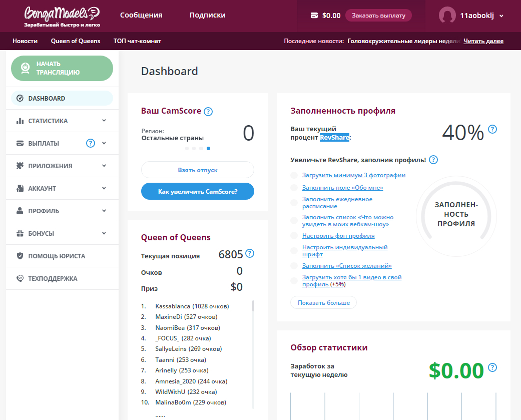Screen dimensions: 521x420
Task: Click the puzzle icon for Приложения
Action: point(20,166)
